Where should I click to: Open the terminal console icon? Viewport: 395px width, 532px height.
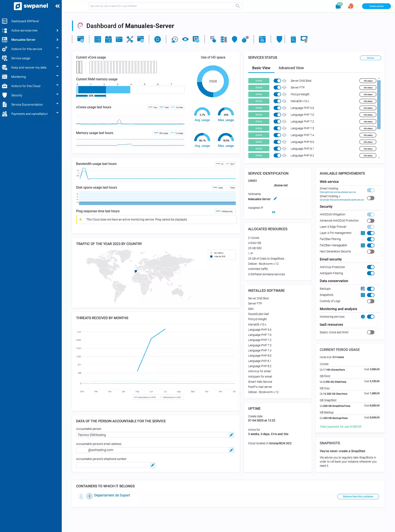tap(119, 39)
